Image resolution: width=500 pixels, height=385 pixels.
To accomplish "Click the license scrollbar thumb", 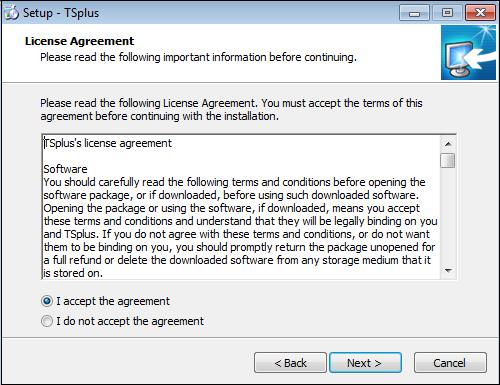I will (448, 160).
